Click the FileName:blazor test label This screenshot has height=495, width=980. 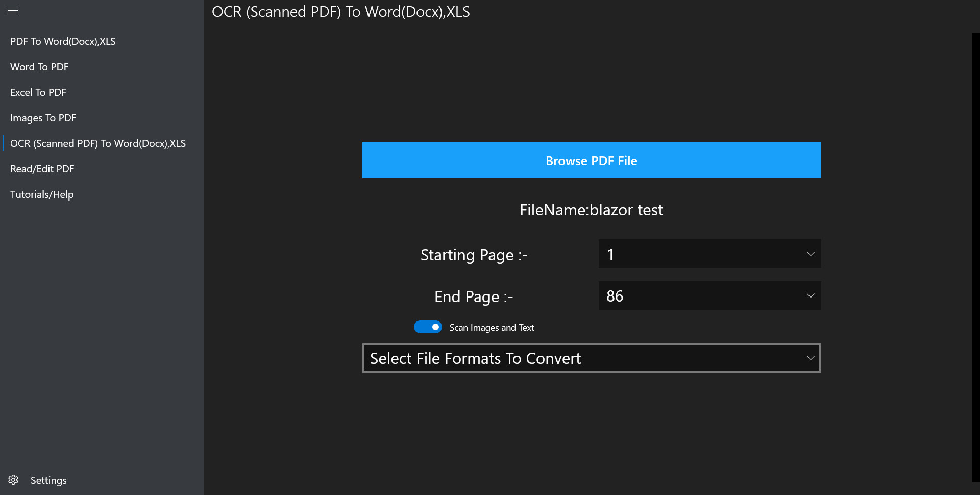pos(591,210)
